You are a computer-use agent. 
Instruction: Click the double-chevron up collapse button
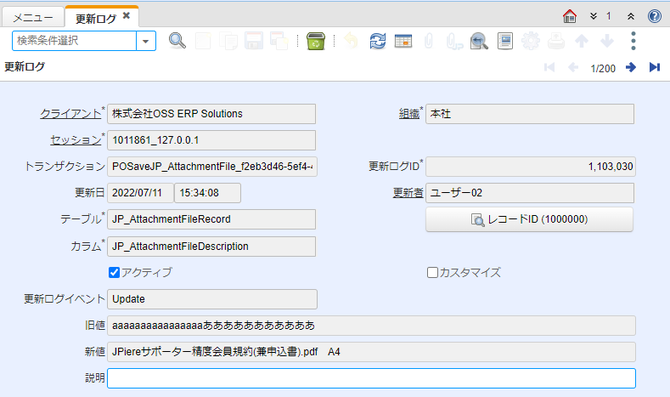click(631, 16)
